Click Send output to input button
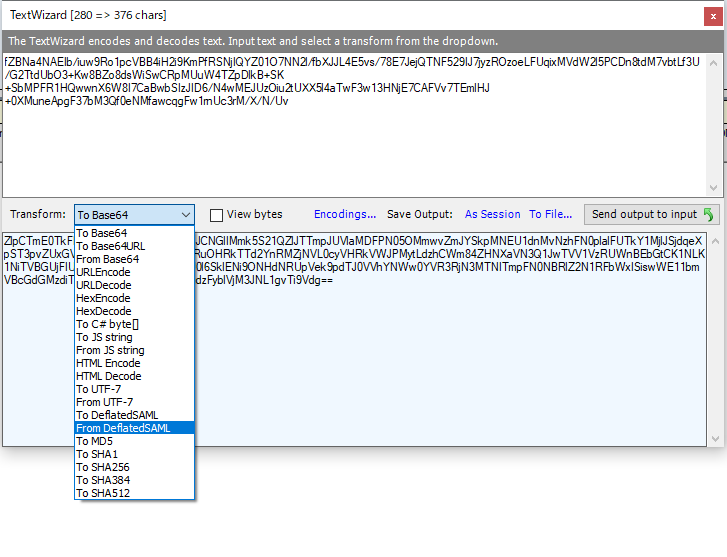727x557 pixels. point(651,214)
